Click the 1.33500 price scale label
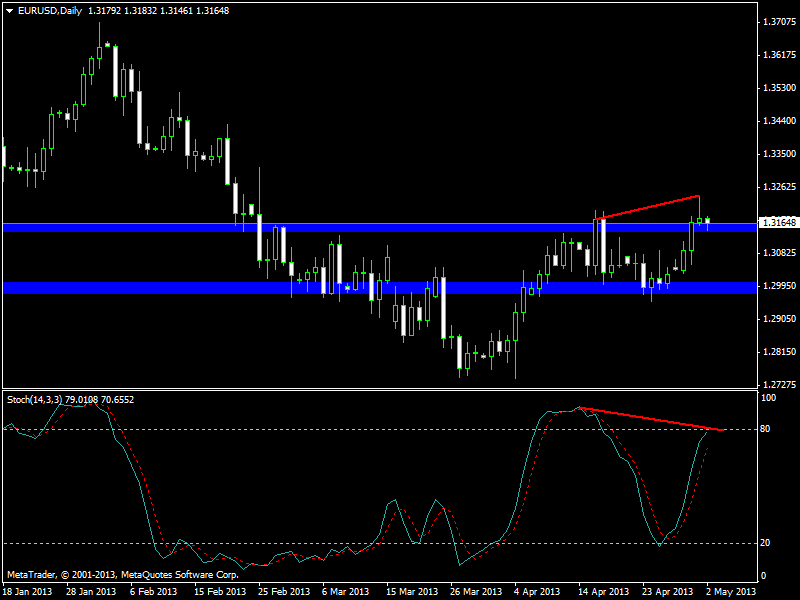Viewport: 800px width, 600px height. click(779, 154)
